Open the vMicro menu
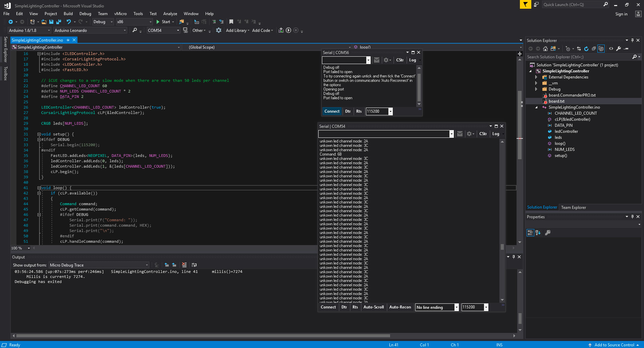644x348 pixels. [120, 14]
